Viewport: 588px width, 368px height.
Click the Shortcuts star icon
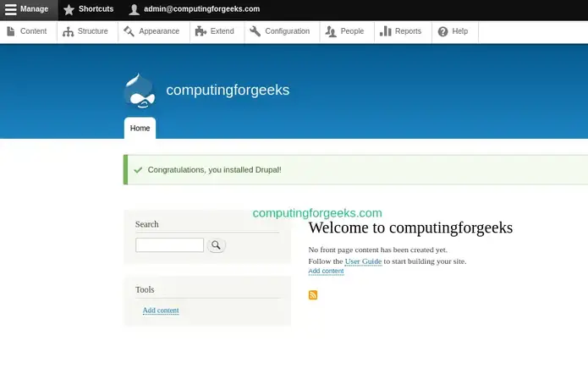tap(69, 9)
